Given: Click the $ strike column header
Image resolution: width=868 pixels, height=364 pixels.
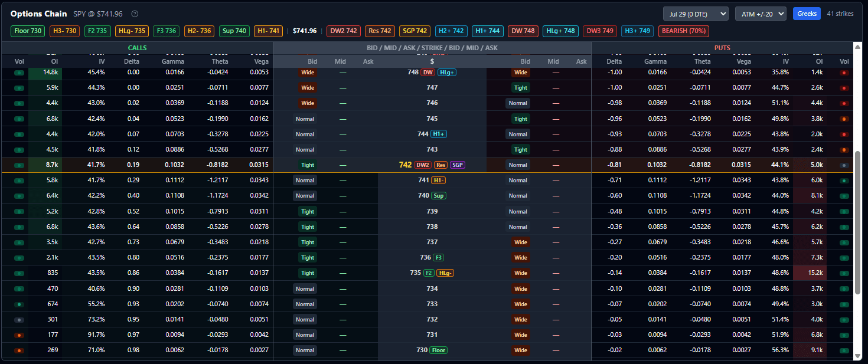Looking at the screenshot, I should [x=432, y=61].
